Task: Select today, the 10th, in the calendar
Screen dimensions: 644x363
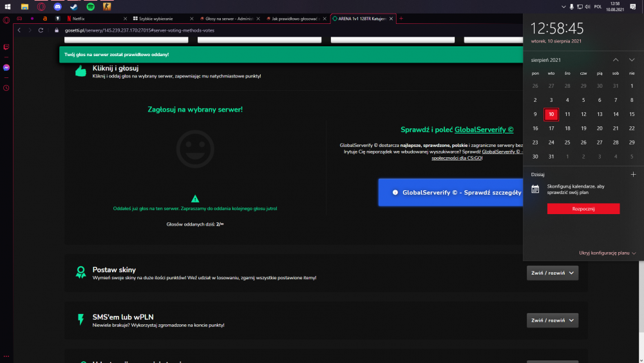Action: 551,114
